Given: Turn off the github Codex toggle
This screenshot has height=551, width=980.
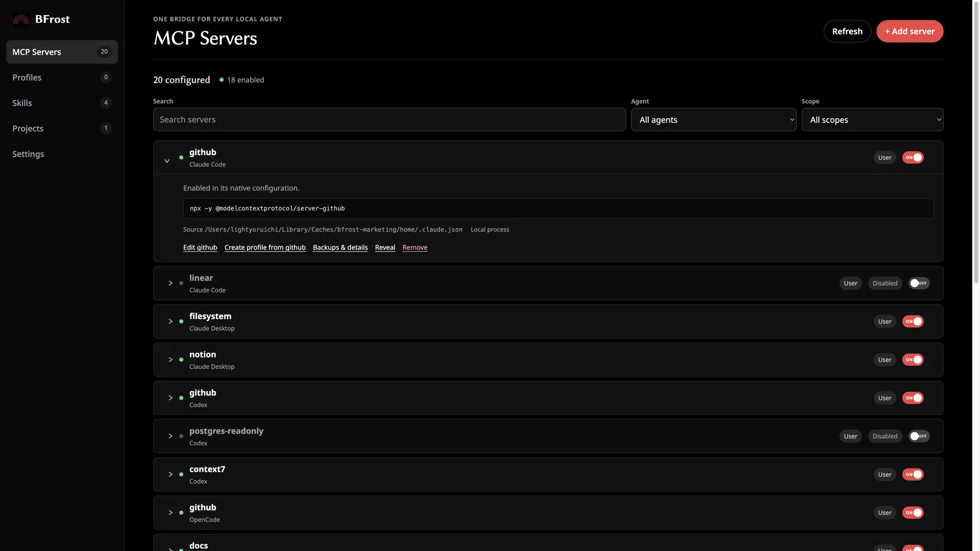Looking at the screenshot, I should (x=913, y=398).
